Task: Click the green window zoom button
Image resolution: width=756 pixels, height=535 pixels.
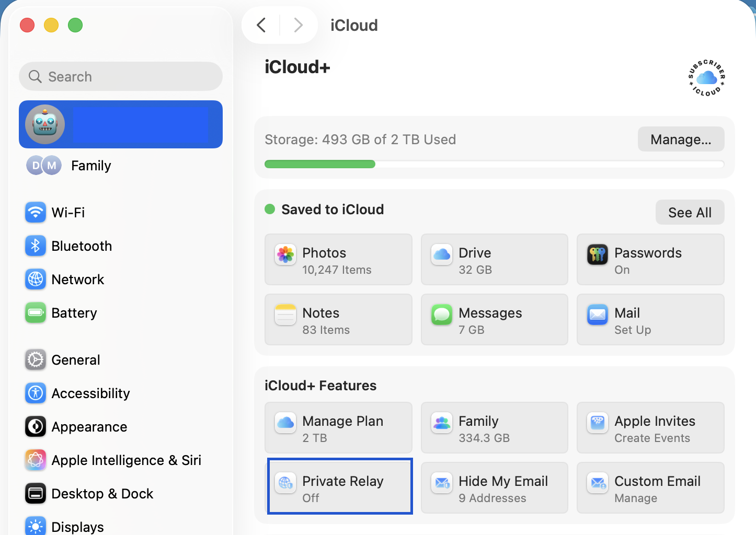Action: [x=75, y=25]
